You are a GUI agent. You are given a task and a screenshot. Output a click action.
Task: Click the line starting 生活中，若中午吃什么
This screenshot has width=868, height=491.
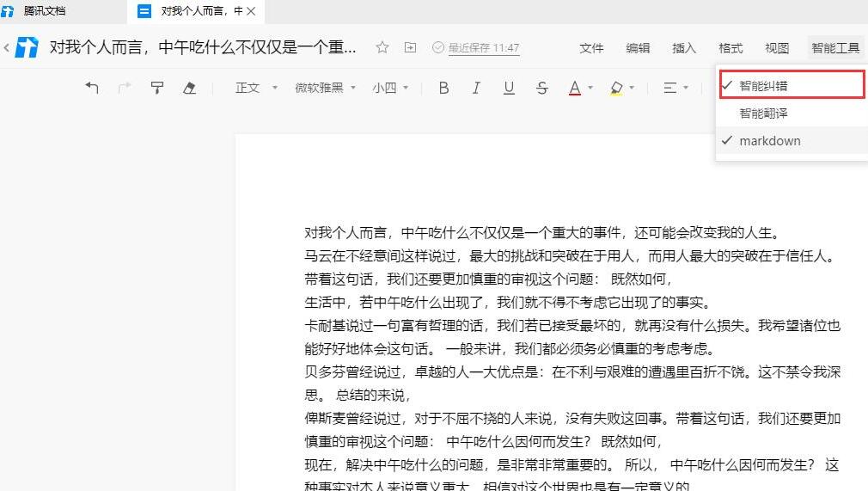tap(508, 303)
